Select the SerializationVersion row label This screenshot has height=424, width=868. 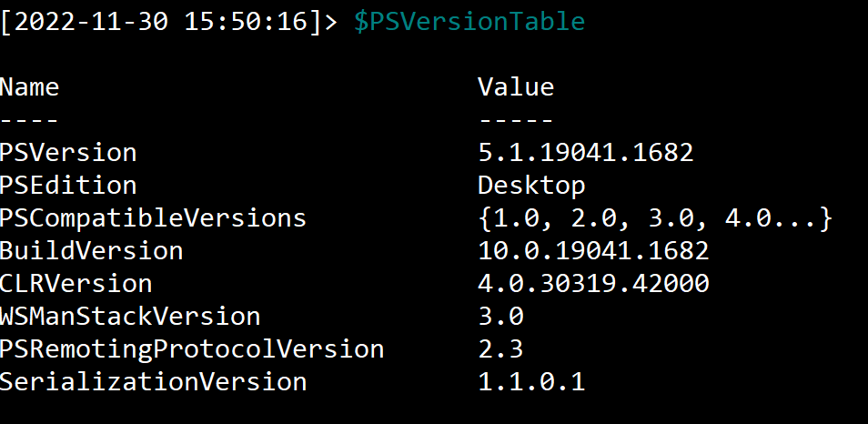(153, 382)
